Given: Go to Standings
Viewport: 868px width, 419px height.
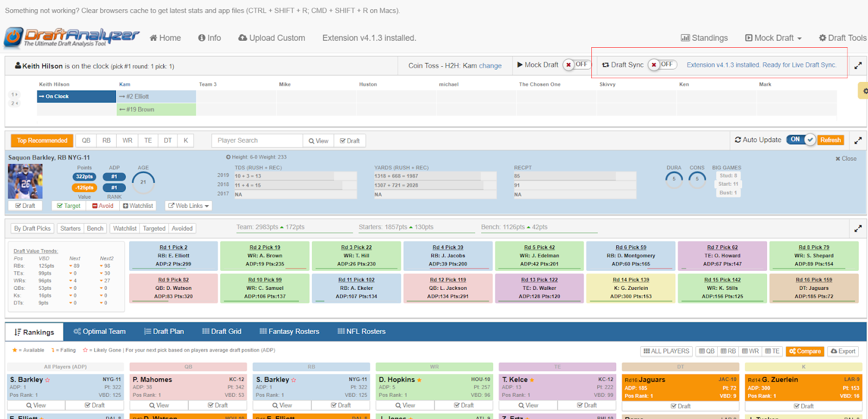Looking at the screenshot, I should [x=704, y=38].
